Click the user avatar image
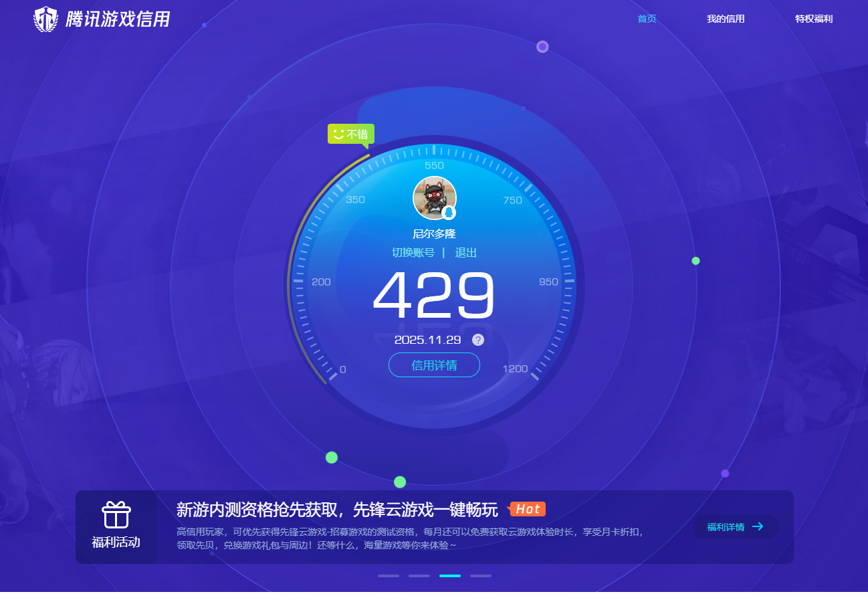Image resolution: width=868 pixels, height=608 pixels. pyautogui.click(x=434, y=198)
